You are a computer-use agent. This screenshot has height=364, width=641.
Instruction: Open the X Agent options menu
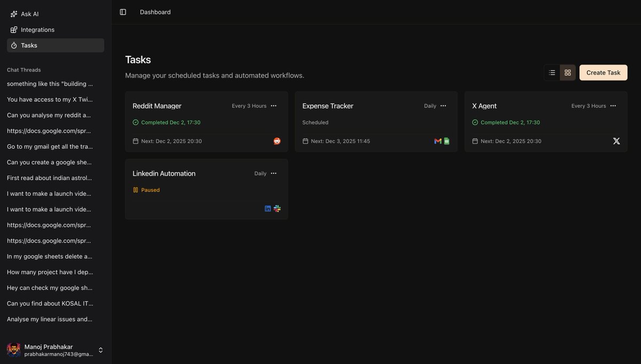[612, 105]
